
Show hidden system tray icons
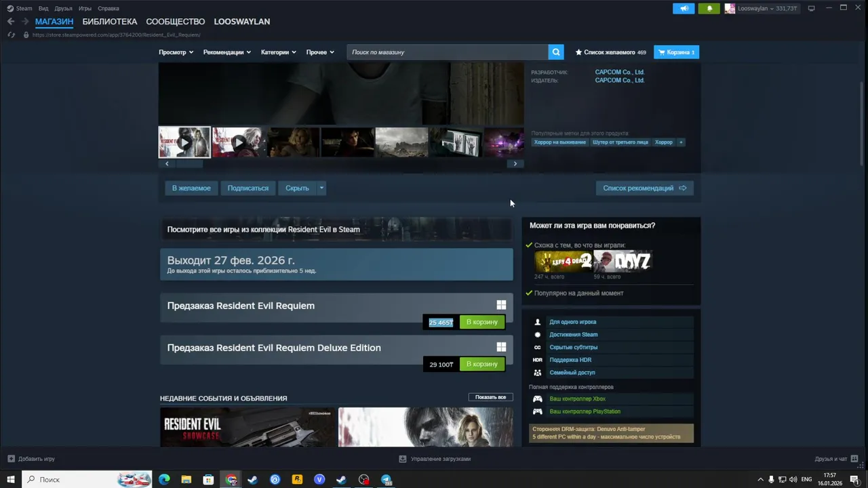point(760,480)
